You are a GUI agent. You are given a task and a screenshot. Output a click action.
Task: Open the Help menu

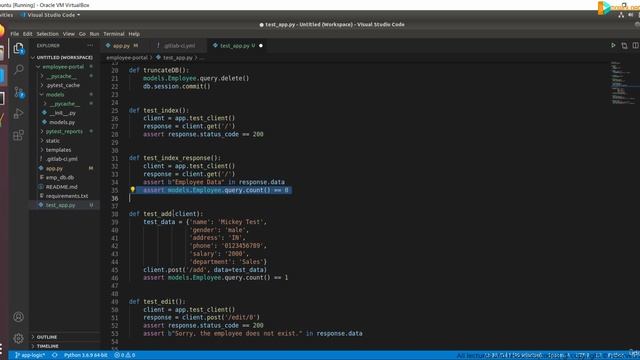pos(134,34)
